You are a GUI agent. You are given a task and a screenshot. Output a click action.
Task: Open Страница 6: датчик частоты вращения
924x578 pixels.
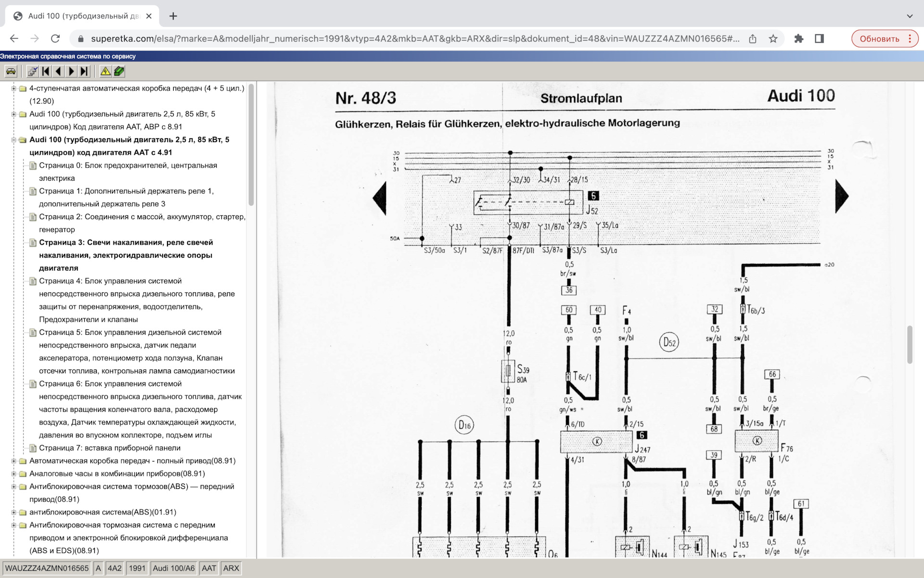141,409
